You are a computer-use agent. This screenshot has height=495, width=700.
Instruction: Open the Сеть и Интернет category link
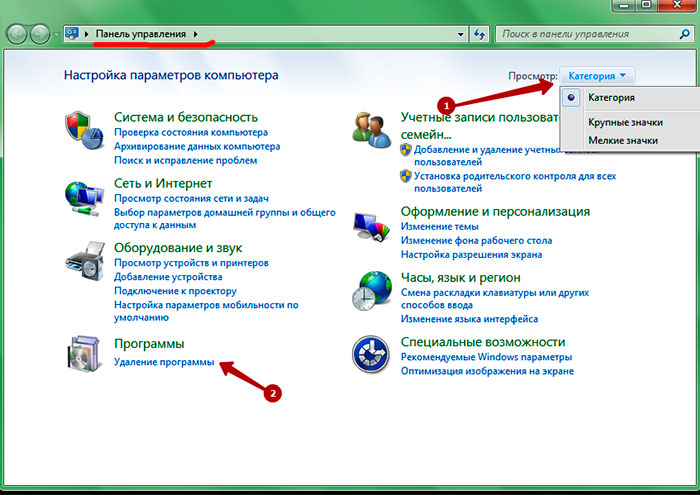pos(163,183)
